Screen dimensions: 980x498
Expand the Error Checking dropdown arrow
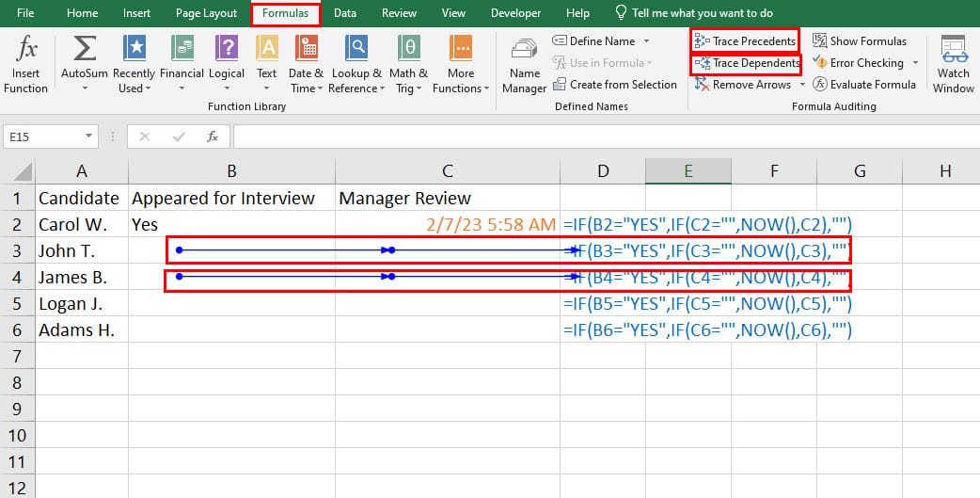coord(916,62)
